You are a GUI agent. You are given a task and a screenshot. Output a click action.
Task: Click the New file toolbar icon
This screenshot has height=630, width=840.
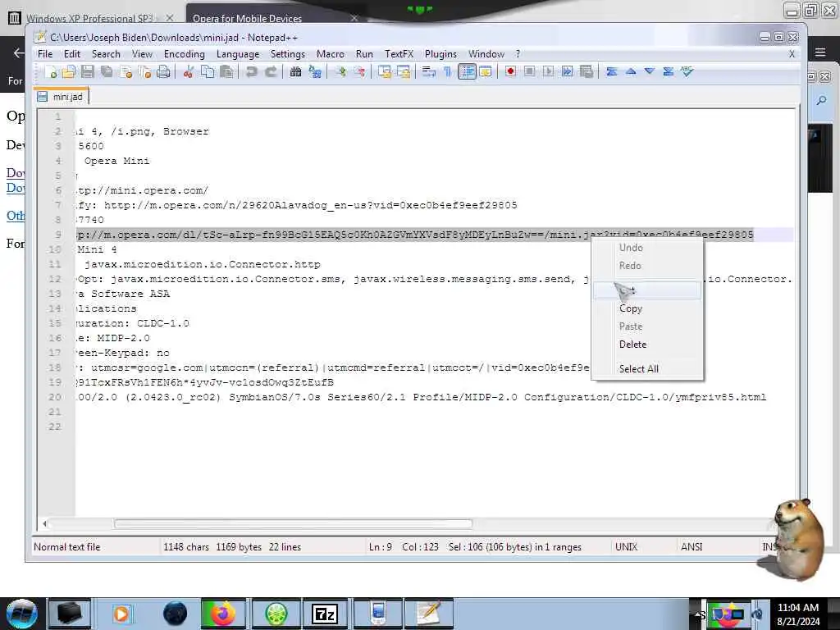point(52,72)
